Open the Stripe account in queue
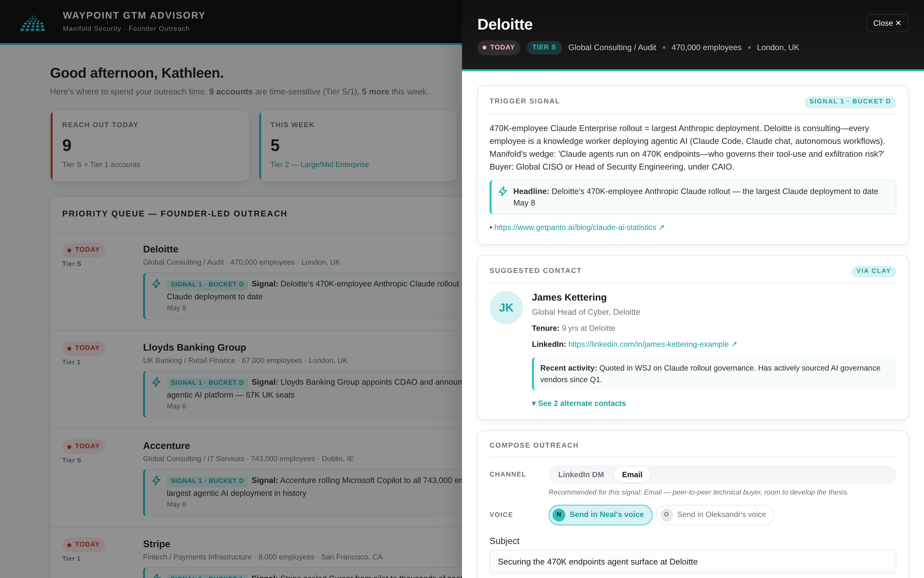924x578 pixels. (x=256, y=553)
